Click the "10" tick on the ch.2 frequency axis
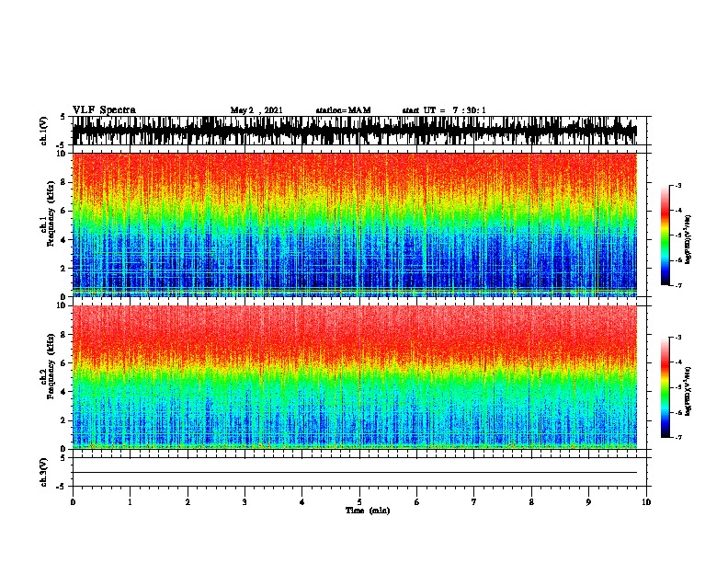 62,305
